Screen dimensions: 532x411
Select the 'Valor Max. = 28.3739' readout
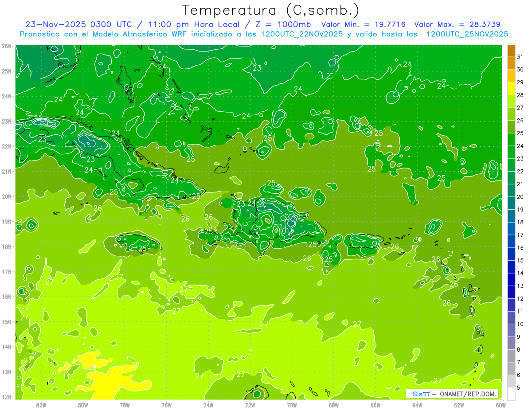457,24
